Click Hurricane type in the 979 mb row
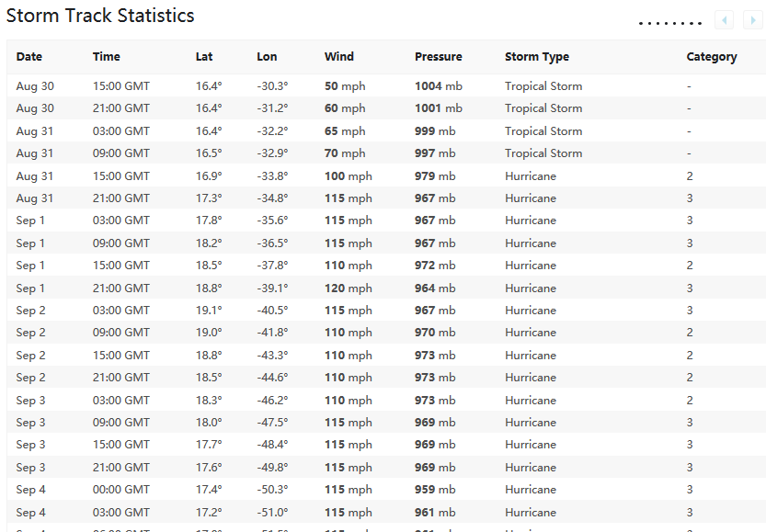 click(531, 176)
